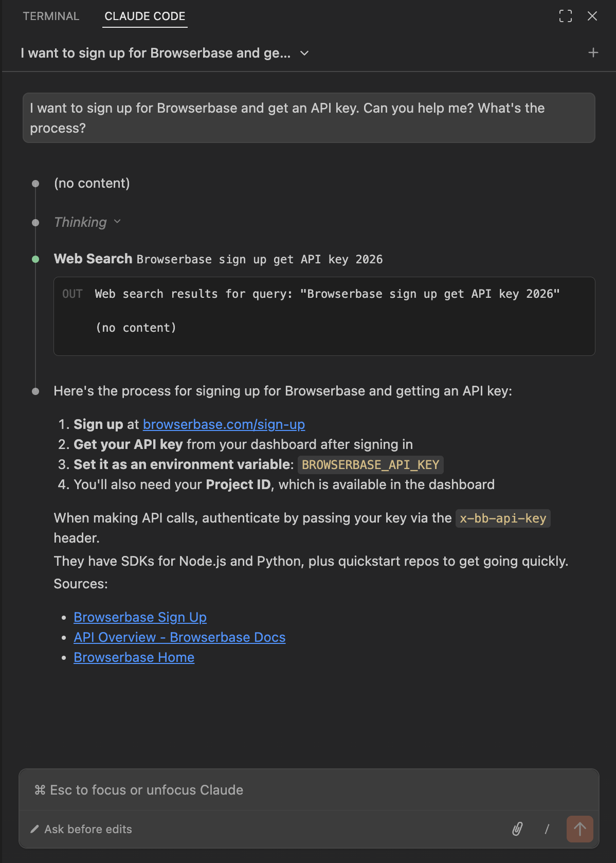
Task: Open the browserbase.com/sign-up link
Action: coord(224,424)
